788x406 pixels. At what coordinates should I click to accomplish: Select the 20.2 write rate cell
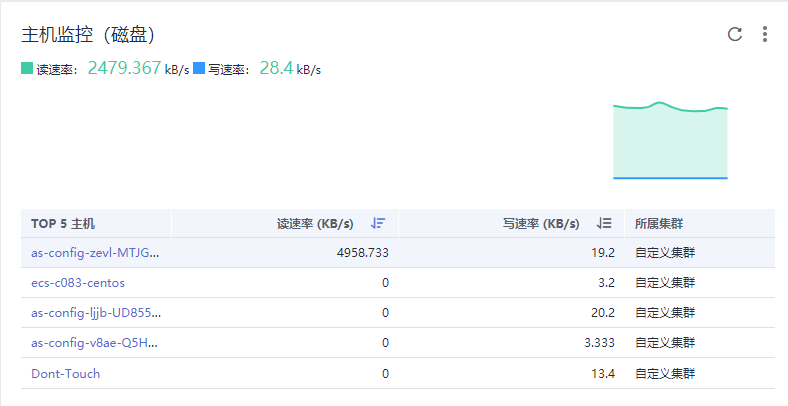coord(603,313)
